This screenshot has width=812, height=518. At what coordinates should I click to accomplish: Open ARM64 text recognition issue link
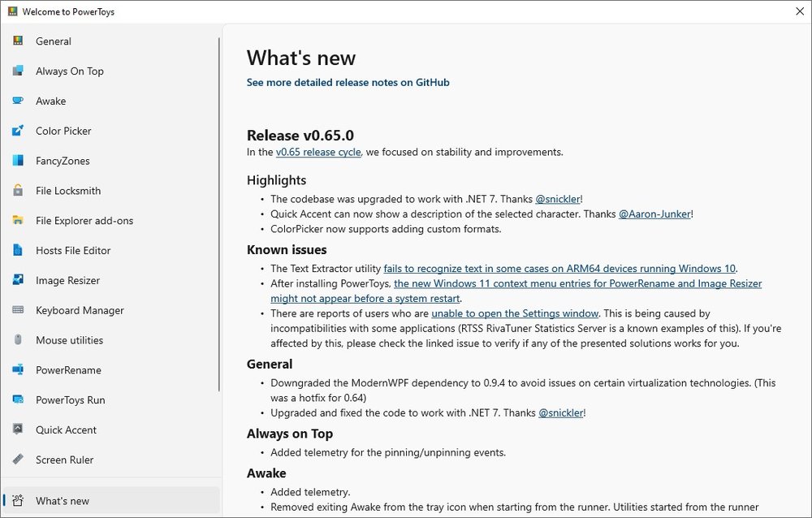(559, 268)
